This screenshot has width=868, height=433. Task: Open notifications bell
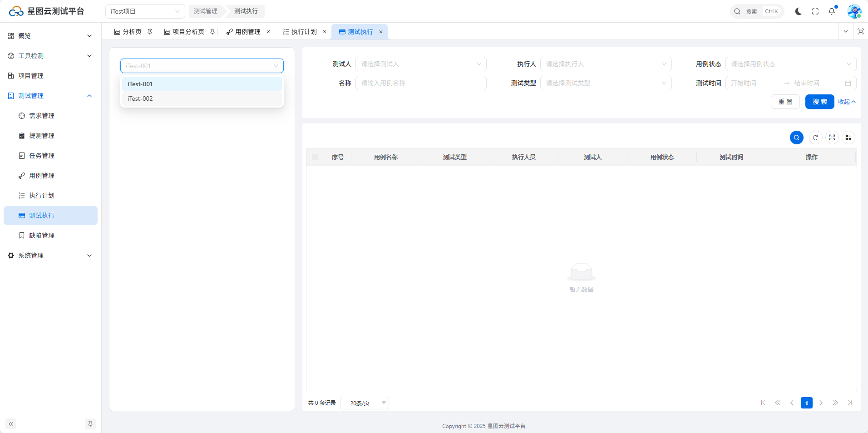832,11
